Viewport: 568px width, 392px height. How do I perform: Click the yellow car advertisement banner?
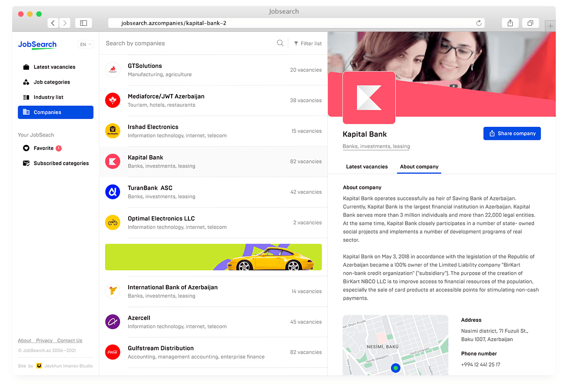tap(213, 257)
